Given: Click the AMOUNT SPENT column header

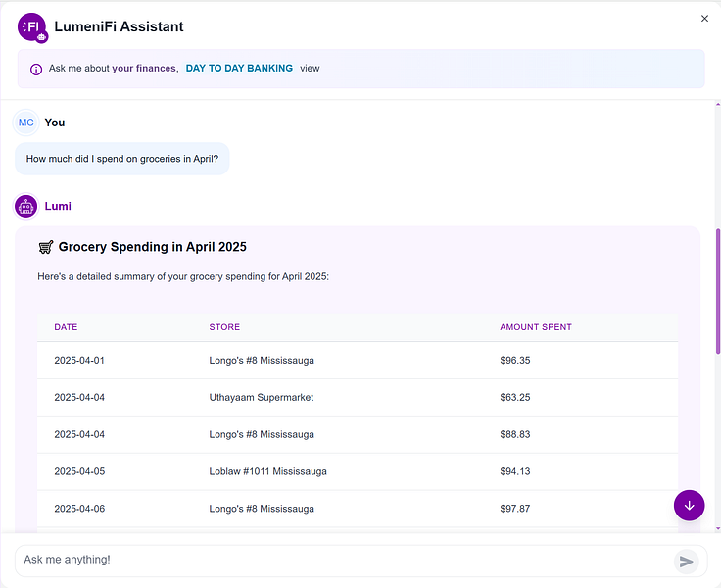Looking at the screenshot, I should 536,327.
